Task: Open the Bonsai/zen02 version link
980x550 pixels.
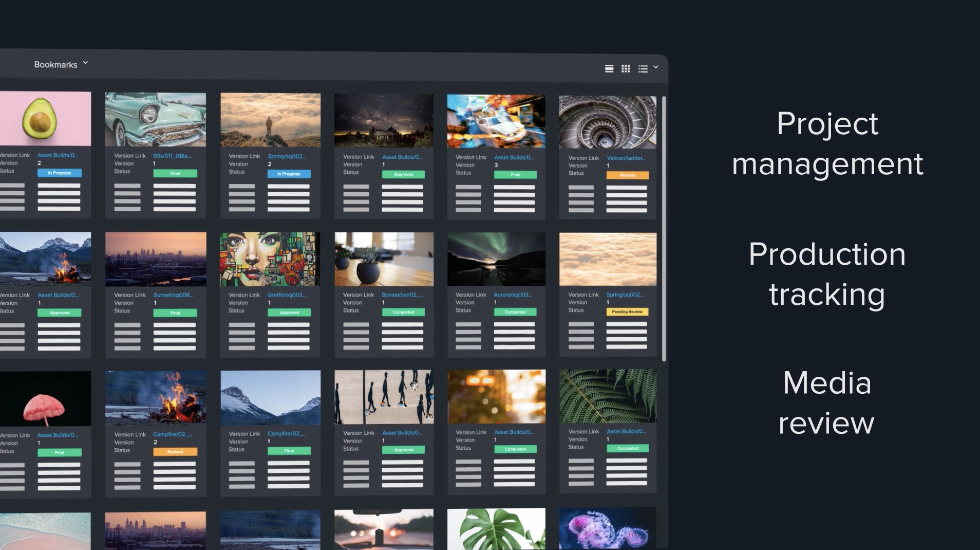Action: (x=402, y=295)
